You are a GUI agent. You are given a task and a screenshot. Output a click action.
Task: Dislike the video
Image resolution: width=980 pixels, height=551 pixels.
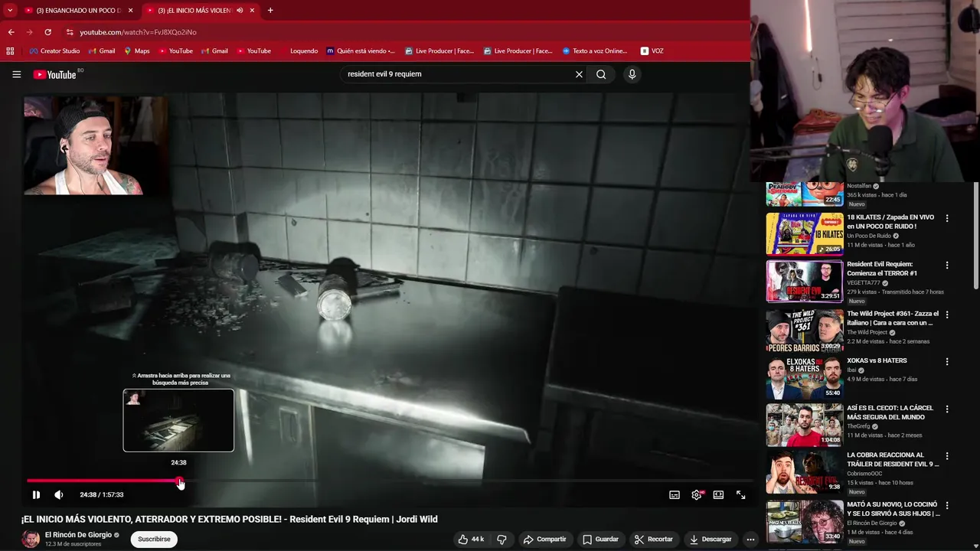coord(501,539)
